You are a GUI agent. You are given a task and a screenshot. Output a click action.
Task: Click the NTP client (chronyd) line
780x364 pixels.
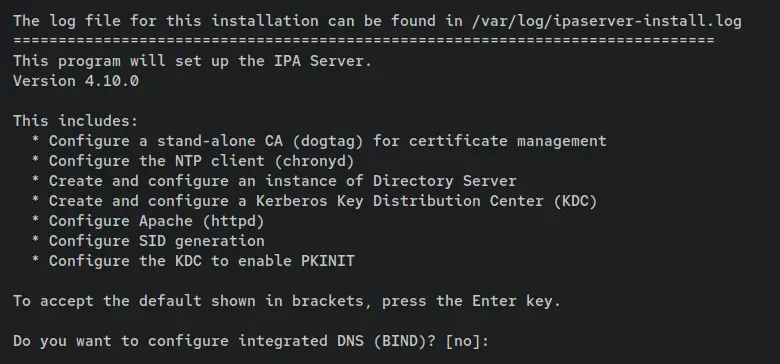(x=193, y=161)
